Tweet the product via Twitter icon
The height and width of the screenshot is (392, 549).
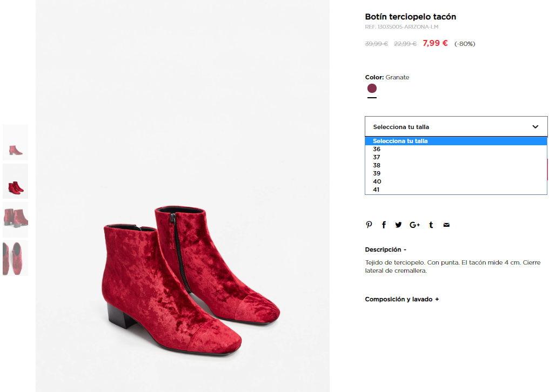pos(398,225)
